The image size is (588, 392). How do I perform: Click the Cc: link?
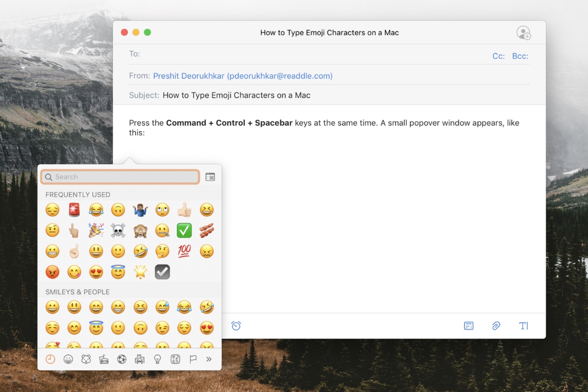coord(498,56)
